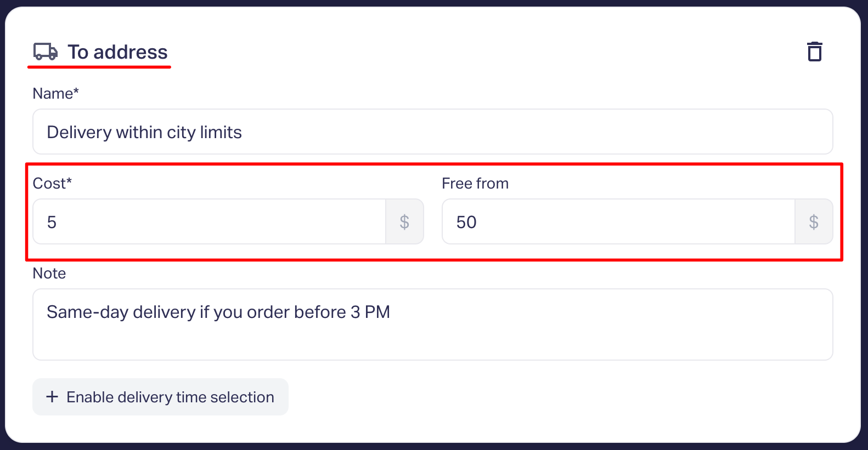The width and height of the screenshot is (868, 450).
Task: Click the word 'Delivery' in Name field
Action: point(80,132)
